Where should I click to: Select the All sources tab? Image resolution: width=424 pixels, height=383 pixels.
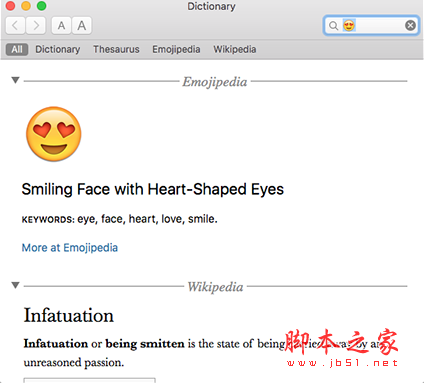17,49
